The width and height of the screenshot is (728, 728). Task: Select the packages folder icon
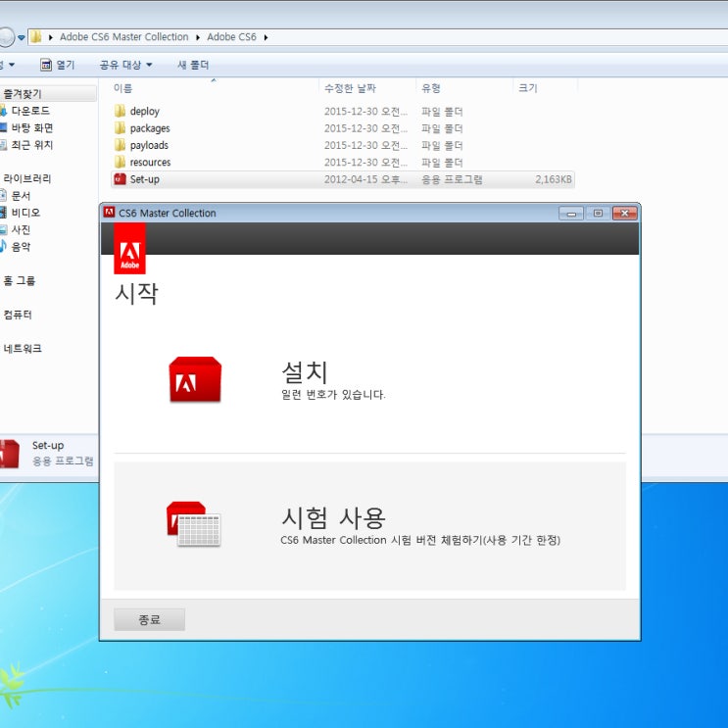(120, 128)
